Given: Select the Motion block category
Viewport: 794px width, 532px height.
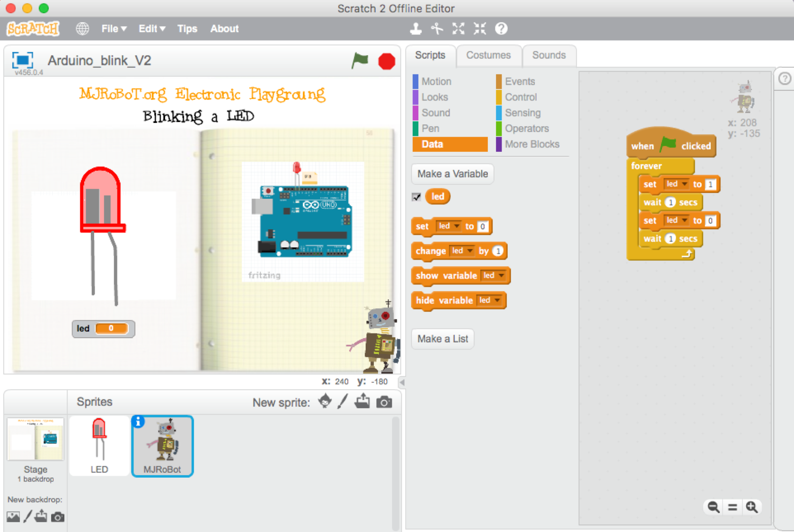Looking at the screenshot, I should coord(436,81).
